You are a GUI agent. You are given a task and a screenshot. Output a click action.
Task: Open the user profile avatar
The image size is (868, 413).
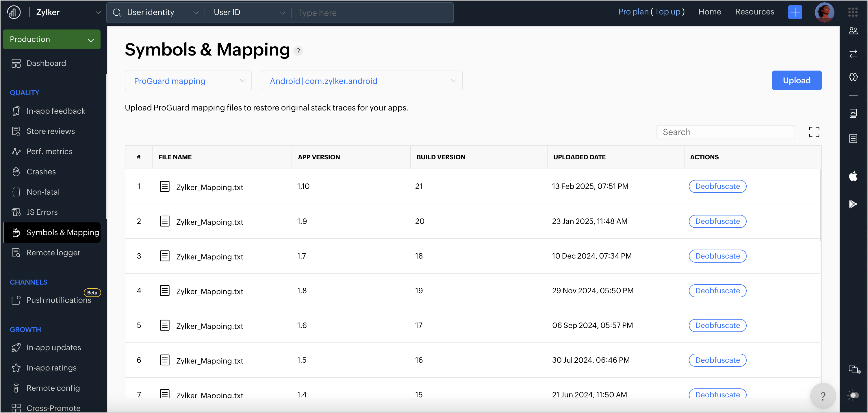824,12
